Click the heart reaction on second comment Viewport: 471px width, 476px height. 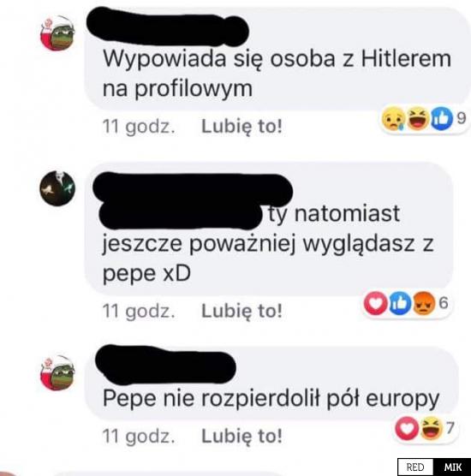(376, 303)
